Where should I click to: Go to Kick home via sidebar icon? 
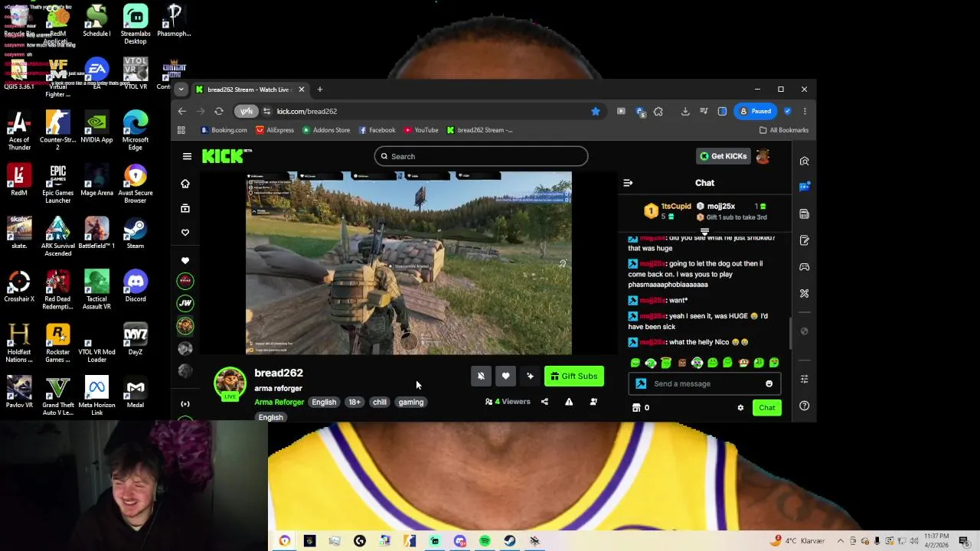185,184
